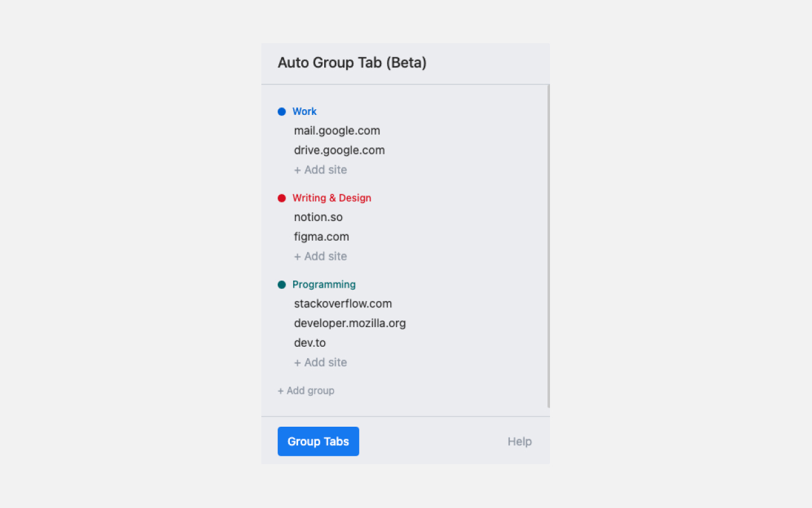
Task: Click Add group at the bottom of the list
Action: click(x=306, y=391)
